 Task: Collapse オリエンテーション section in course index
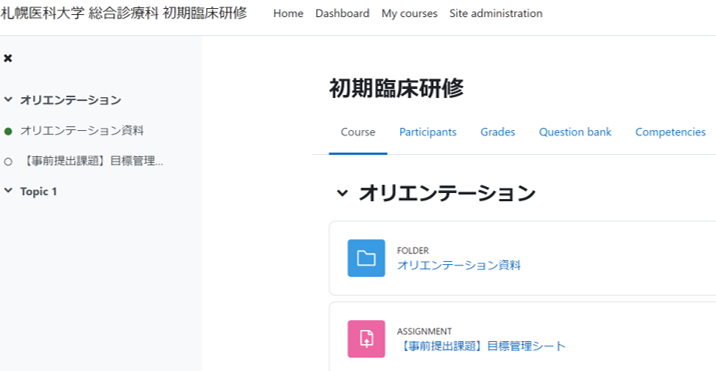click(8, 100)
